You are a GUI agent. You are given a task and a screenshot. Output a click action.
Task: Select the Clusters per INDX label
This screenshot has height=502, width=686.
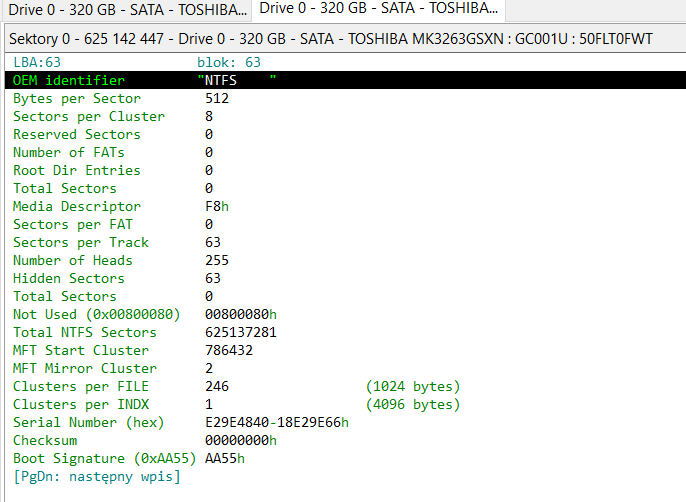click(x=81, y=404)
